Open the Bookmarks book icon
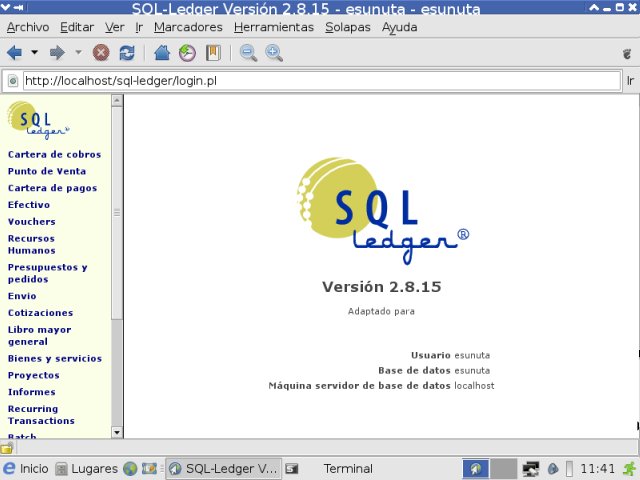The height and width of the screenshot is (480, 640). (x=213, y=53)
